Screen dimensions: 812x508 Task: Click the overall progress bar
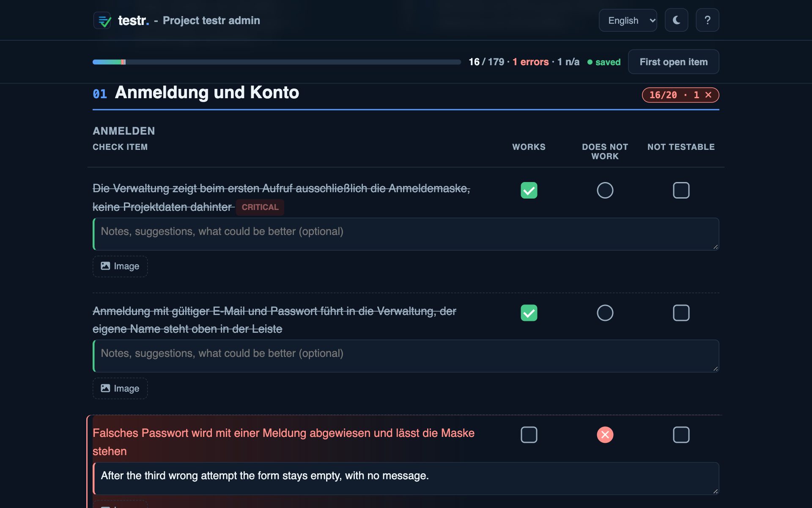(277, 62)
